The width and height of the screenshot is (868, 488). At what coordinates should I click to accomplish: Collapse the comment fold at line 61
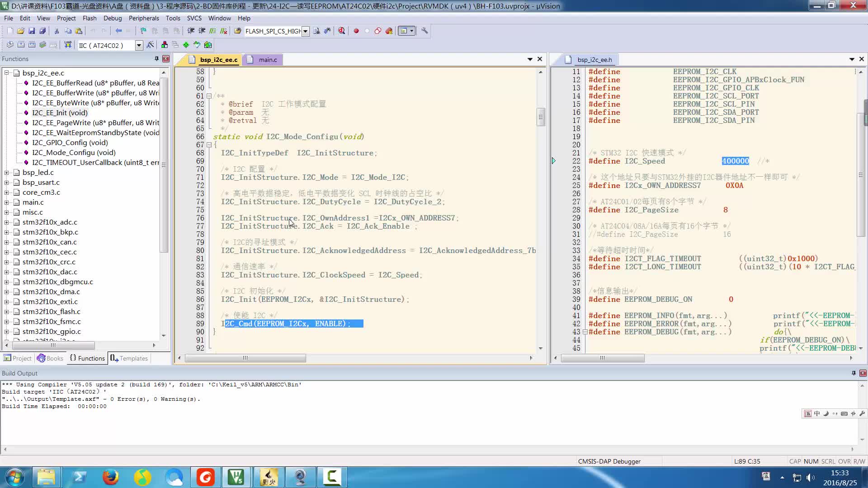click(209, 96)
